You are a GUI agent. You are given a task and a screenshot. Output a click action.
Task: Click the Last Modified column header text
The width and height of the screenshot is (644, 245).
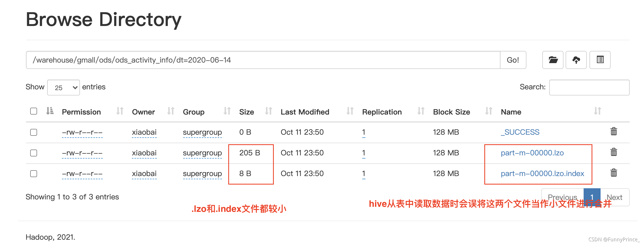305,112
